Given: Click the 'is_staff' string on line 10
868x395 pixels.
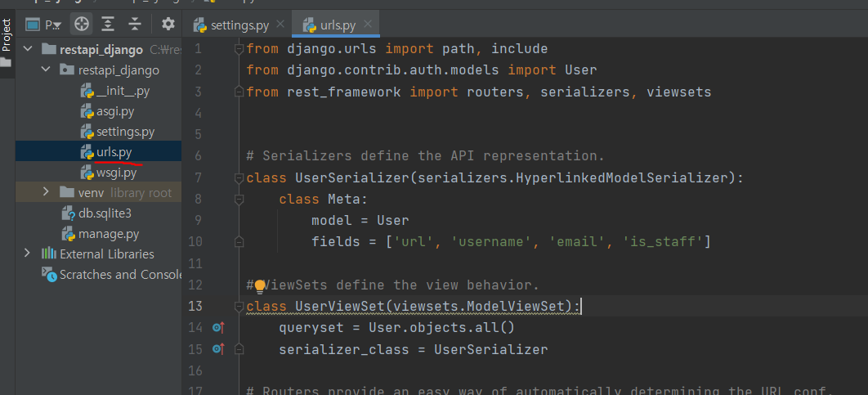Looking at the screenshot, I should pos(663,241).
